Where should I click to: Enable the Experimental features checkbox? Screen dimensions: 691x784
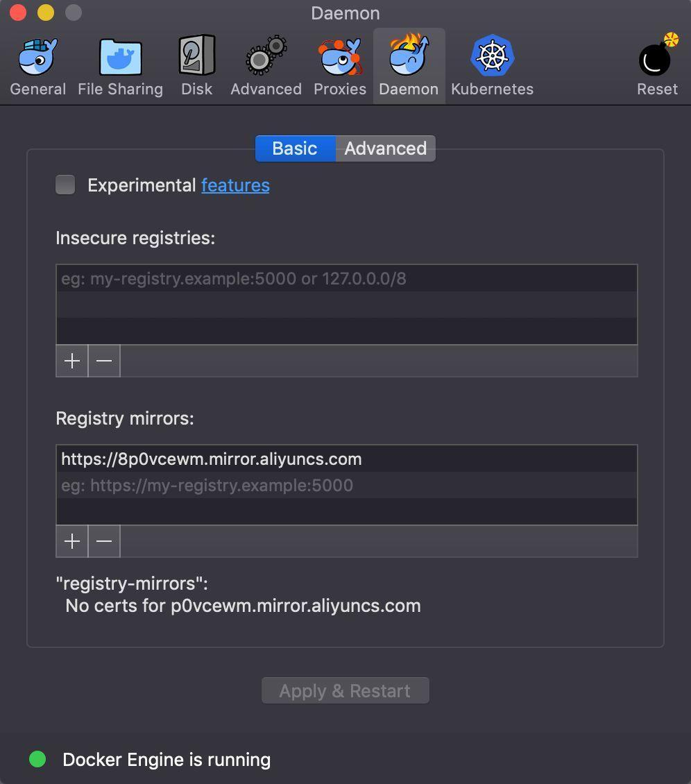[65, 185]
